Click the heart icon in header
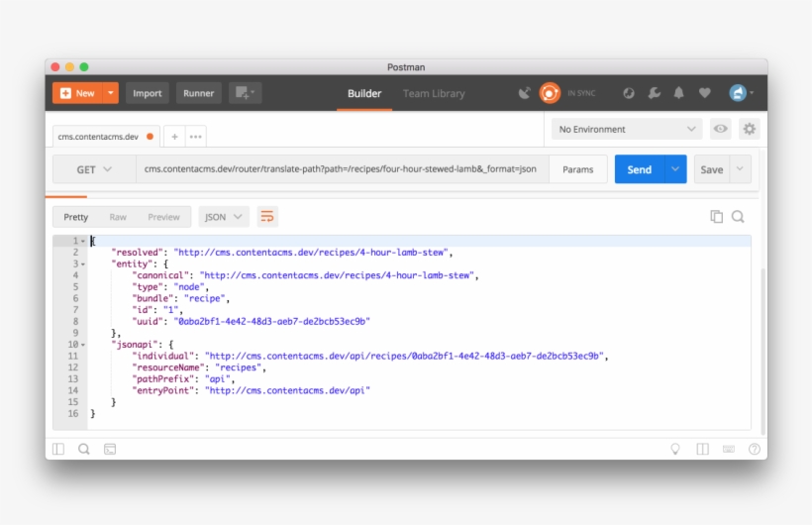The image size is (812, 525). tap(704, 93)
